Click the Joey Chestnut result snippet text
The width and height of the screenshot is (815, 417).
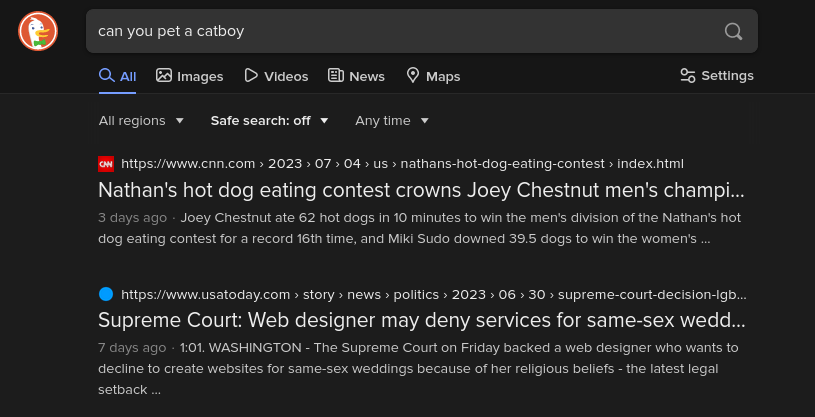(x=419, y=228)
